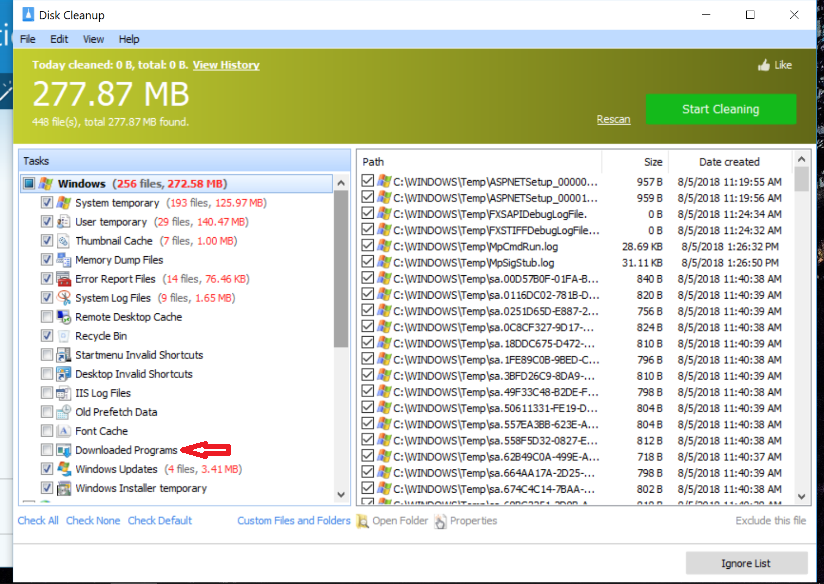The height and width of the screenshot is (584, 824).
Task: Click the Like thumbs-up icon
Action: [764, 65]
